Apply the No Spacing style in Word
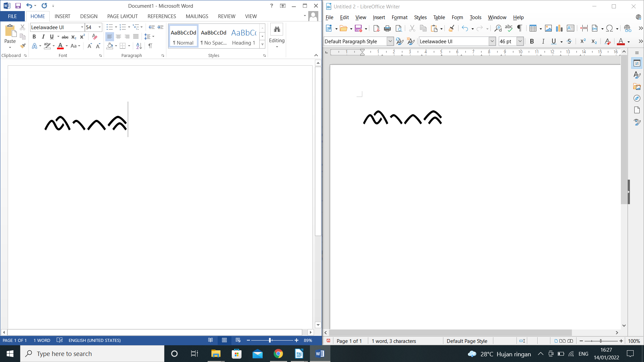Screen dimensions: 644x362 pyautogui.click(x=214, y=36)
